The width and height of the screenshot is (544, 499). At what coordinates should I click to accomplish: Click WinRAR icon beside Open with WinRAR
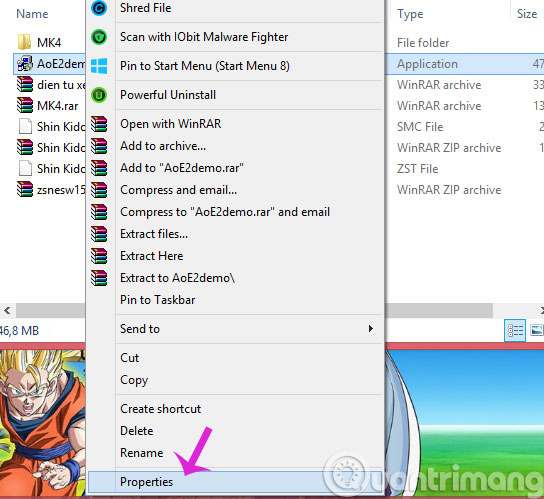(99, 124)
